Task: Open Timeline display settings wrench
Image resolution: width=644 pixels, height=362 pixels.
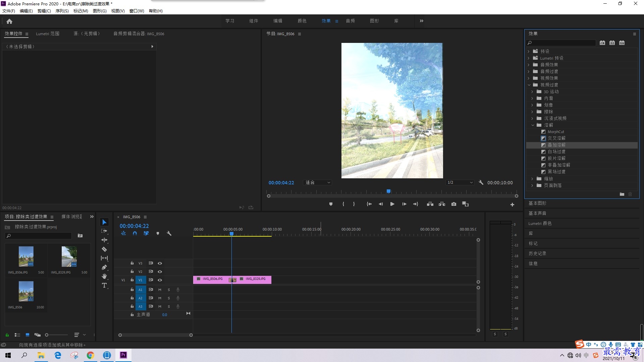Action: (x=169, y=233)
